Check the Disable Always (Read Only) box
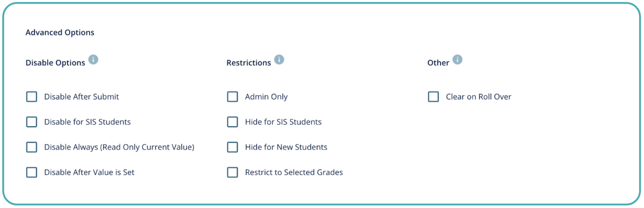 click(32, 147)
